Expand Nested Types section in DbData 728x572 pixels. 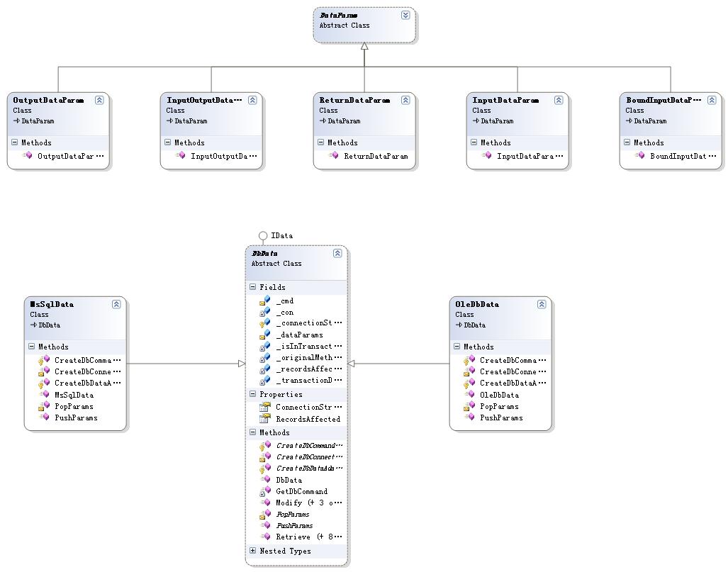pyautogui.click(x=253, y=551)
